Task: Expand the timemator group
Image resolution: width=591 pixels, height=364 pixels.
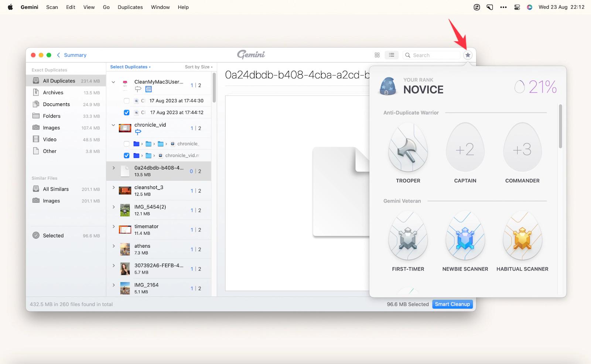Action: [113, 227]
